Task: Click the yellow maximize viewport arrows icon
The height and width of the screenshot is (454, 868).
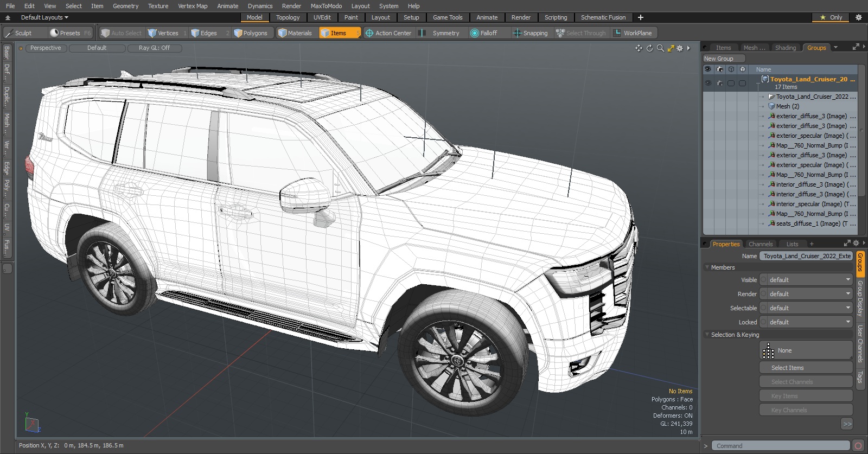Action: (x=671, y=48)
